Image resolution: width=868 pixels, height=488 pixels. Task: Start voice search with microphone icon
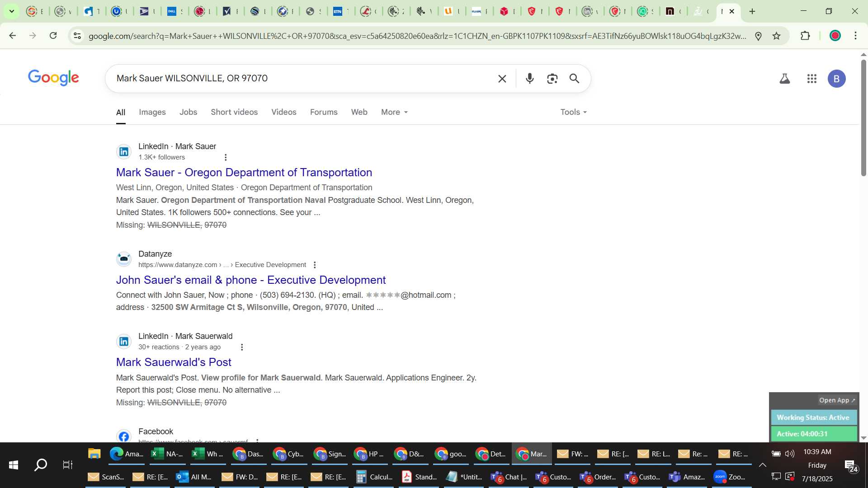(530, 79)
